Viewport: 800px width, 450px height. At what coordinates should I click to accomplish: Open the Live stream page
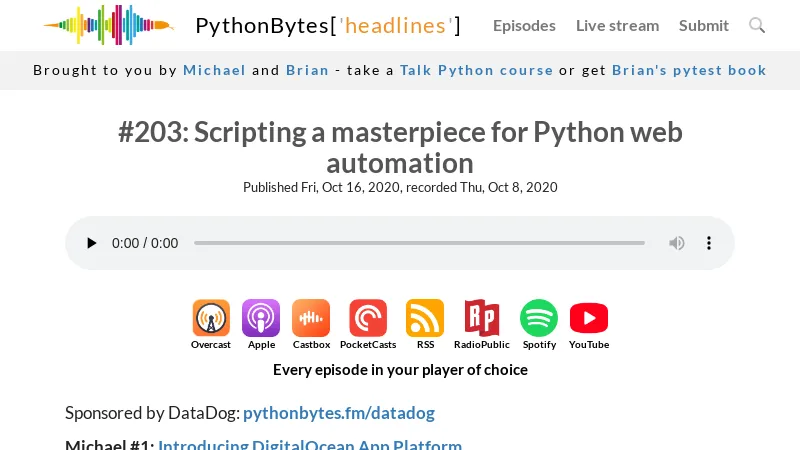point(617,25)
